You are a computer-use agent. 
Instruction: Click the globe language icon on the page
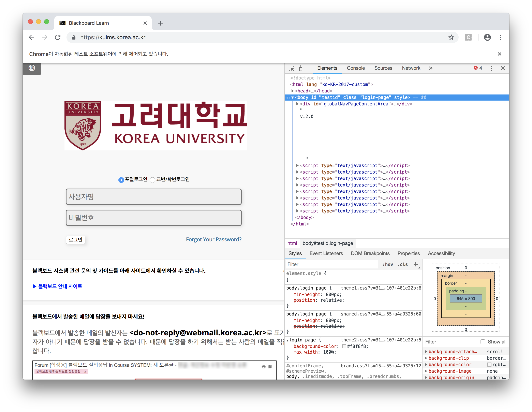pos(32,68)
